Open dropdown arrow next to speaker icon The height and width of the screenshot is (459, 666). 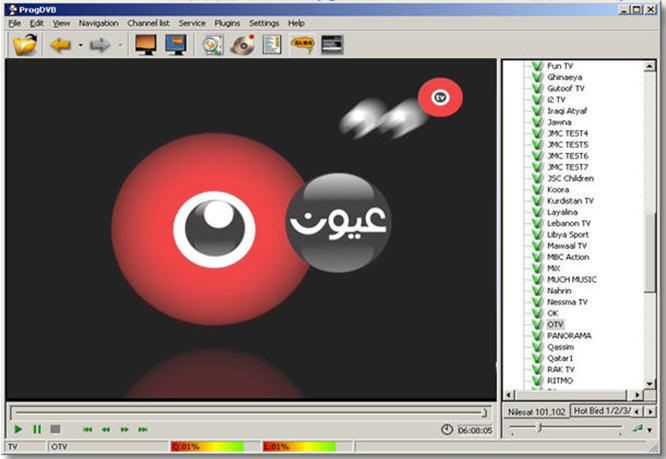point(650,430)
